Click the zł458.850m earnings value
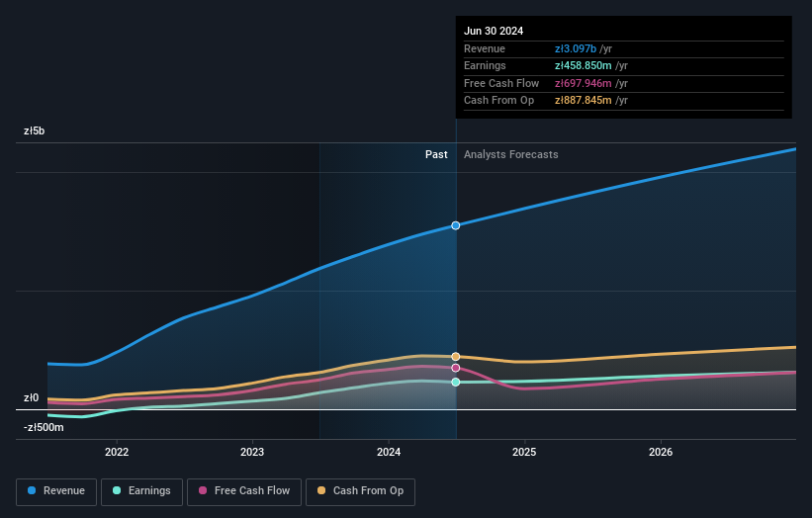The image size is (812, 518). 584,65
